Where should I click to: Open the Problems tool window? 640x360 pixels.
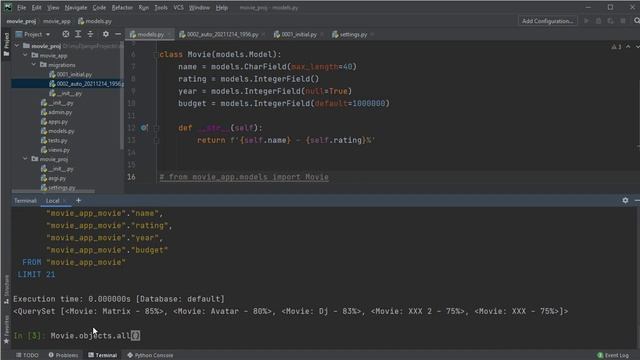pyautogui.click(x=63, y=355)
